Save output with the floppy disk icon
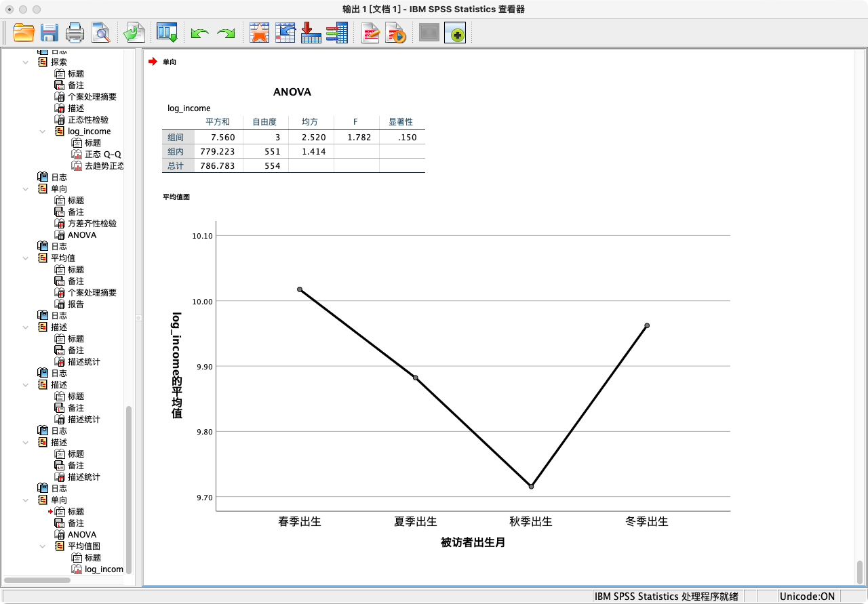Image resolution: width=868 pixels, height=604 pixels. tap(50, 33)
